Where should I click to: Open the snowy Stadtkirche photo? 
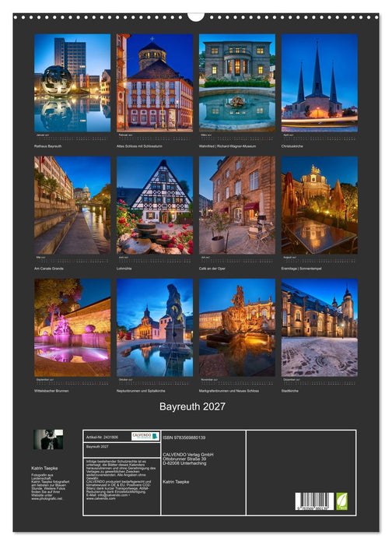320,328
